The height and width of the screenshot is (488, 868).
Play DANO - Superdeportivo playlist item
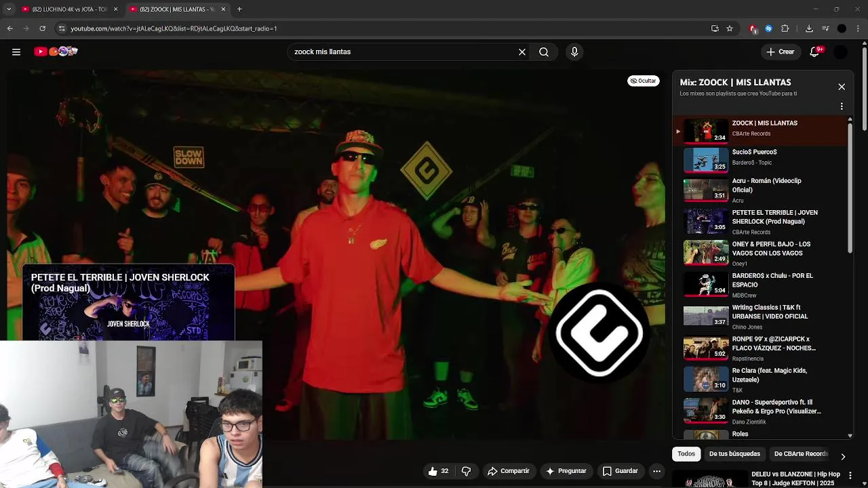(x=761, y=411)
